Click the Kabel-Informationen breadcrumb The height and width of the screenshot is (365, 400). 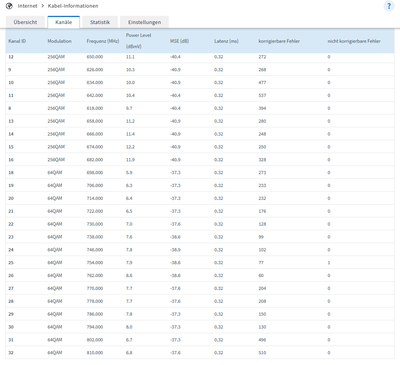click(73, 6)
